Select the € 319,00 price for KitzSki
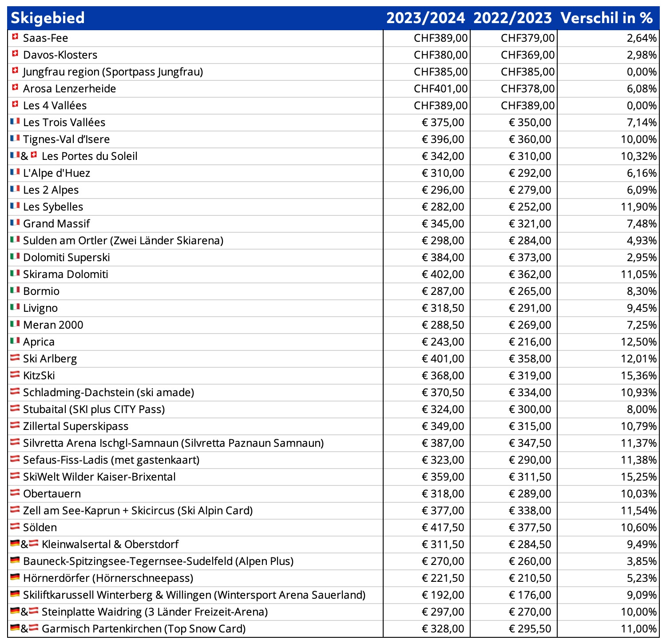The height and width of the screenshot is (644, 666). pyautogui.click(x=530, y=376)
